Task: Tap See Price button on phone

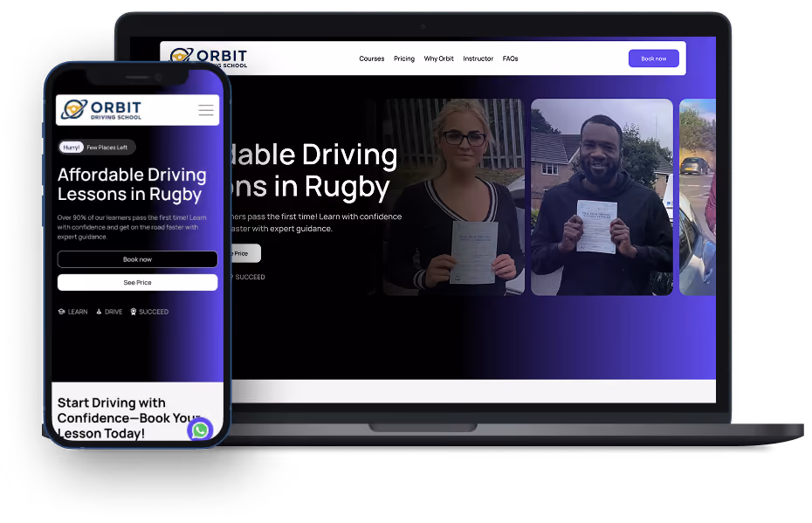Action: click(137, 282)
